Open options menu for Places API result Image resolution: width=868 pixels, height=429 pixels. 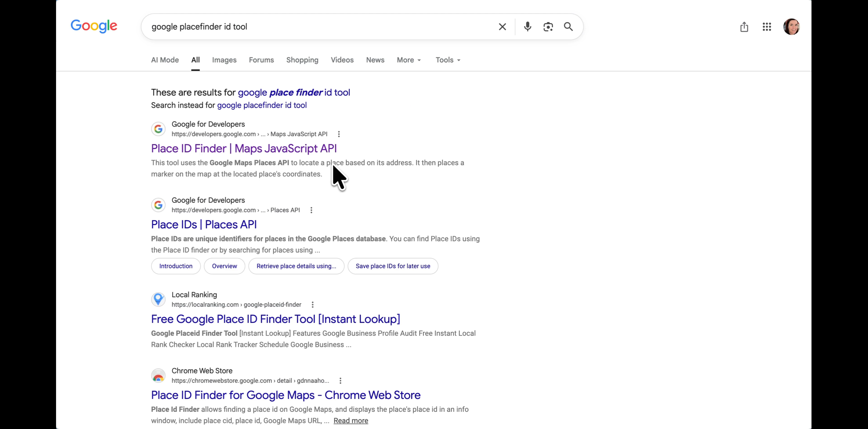(x=311, y=210)
